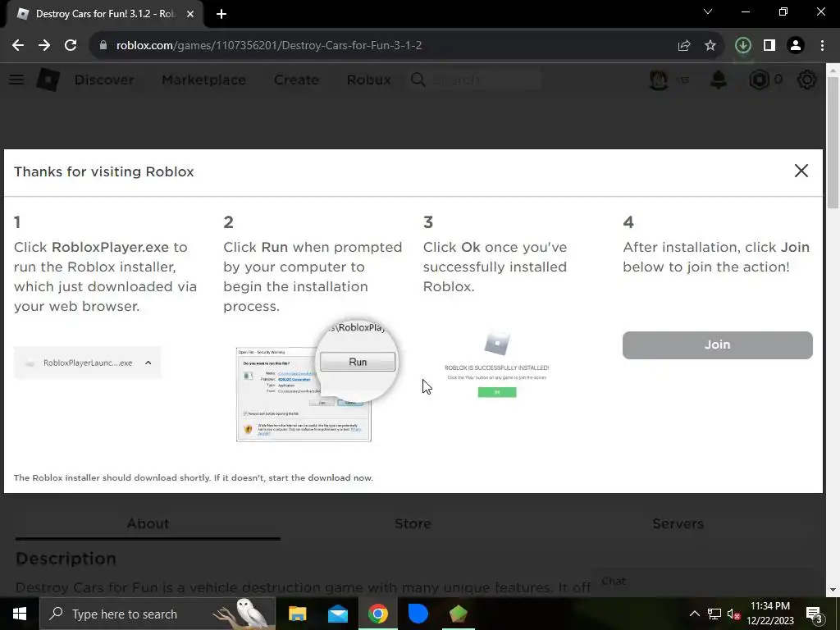Screen dimensions: 840x630
Task: Open the Windows Start menu
Action: [x=20, y=614]
